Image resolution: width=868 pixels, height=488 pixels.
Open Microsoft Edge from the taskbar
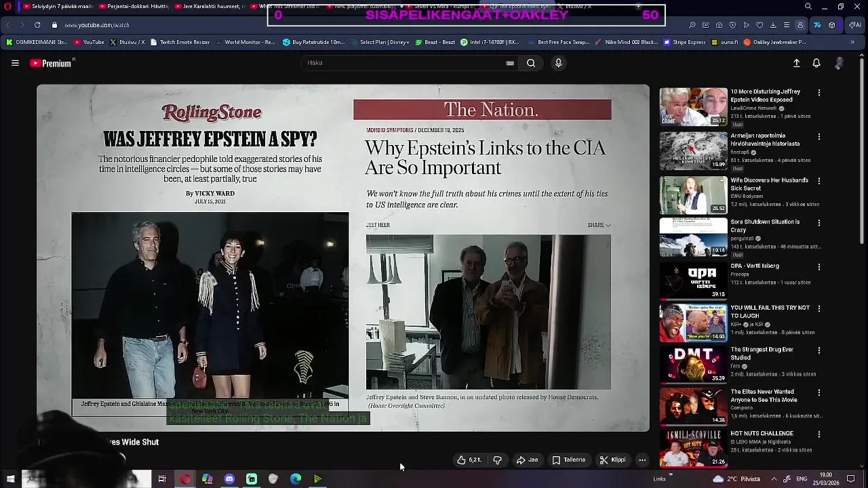[296, 479]
